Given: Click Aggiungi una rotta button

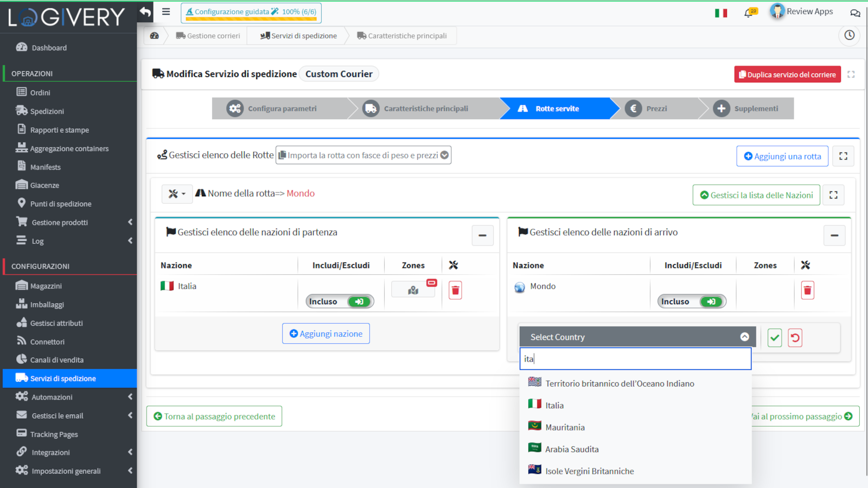Looking at the screenshot, I should click(782, 156).
